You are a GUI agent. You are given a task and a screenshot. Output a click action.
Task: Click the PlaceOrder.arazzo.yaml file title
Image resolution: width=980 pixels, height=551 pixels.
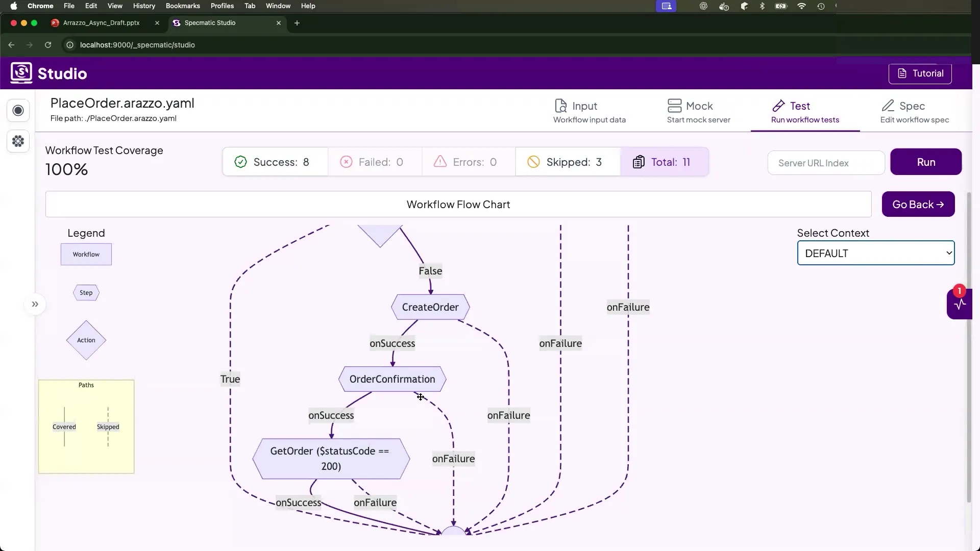pyautogui.click(x=122, y=103)
